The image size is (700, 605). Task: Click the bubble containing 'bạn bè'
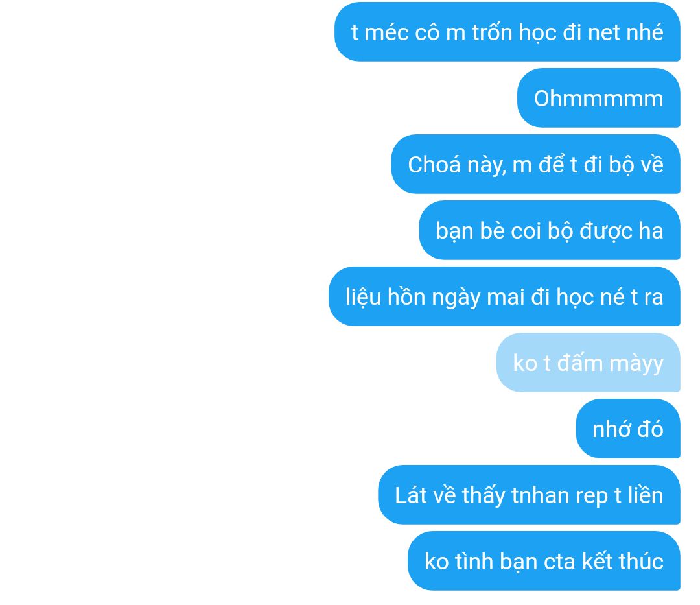point(550,230)
